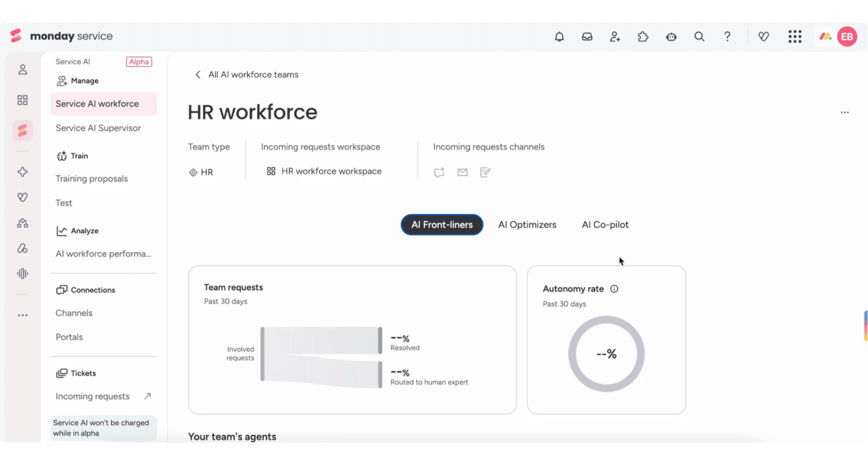Image resolution: width=868 pixels, height=465 pixels.
Task: Open the nine-dot product switcher
Action: 795,36
